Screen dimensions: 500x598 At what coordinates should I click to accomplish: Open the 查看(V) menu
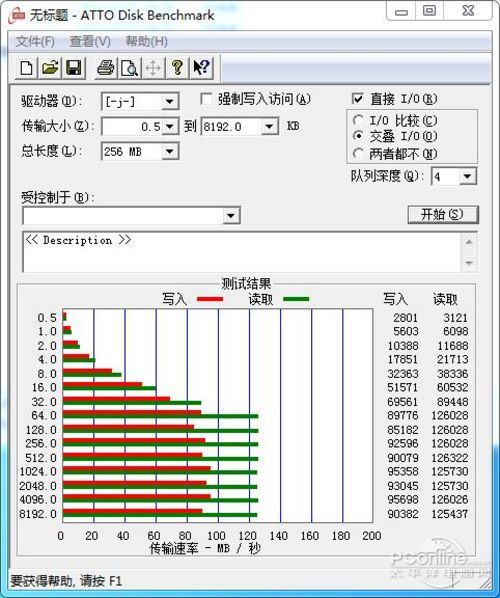pyautogui.click(x=90, y=42)
